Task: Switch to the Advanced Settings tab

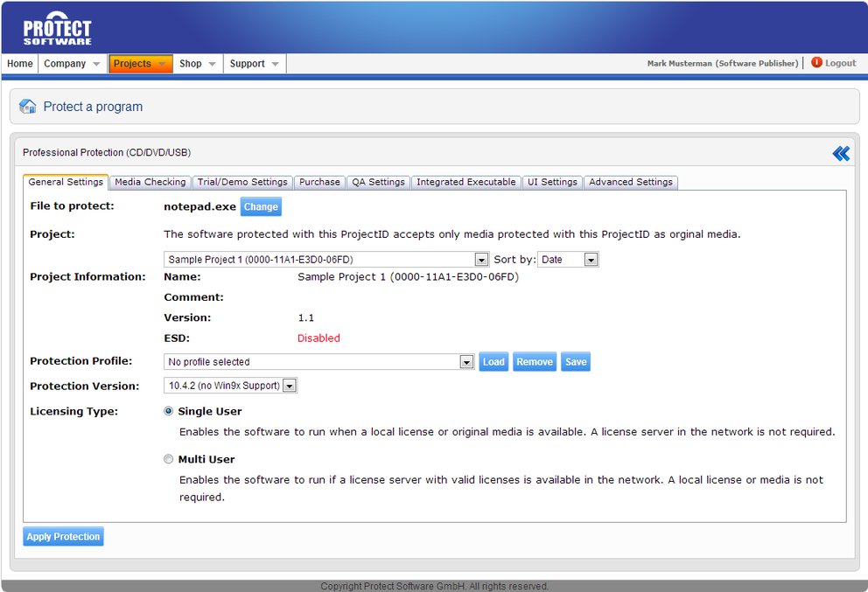Action: 631,182
